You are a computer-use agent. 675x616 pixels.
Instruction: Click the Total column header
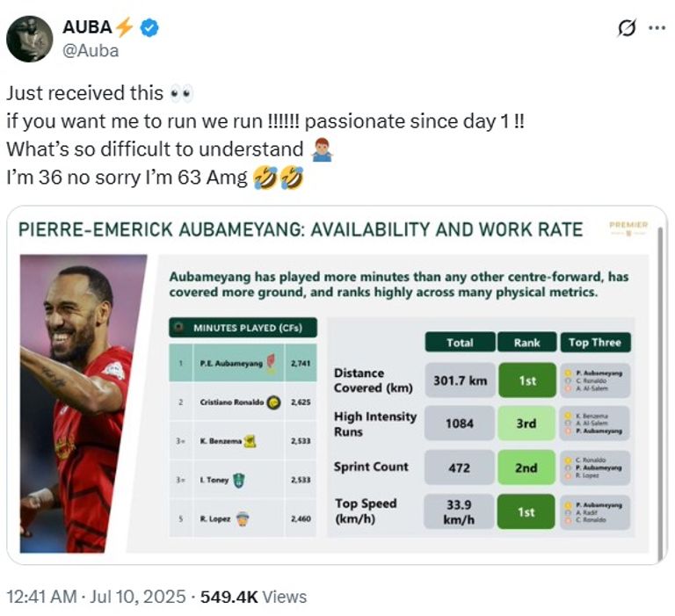pos(460,342)
